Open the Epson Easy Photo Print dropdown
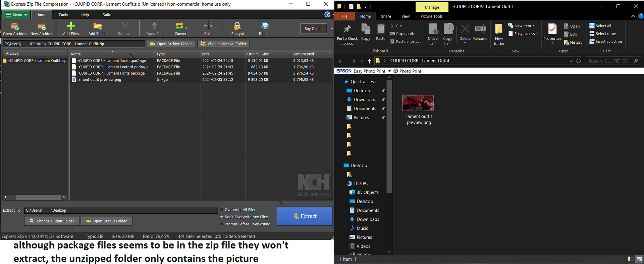The image size is (644, 264). 390,71
